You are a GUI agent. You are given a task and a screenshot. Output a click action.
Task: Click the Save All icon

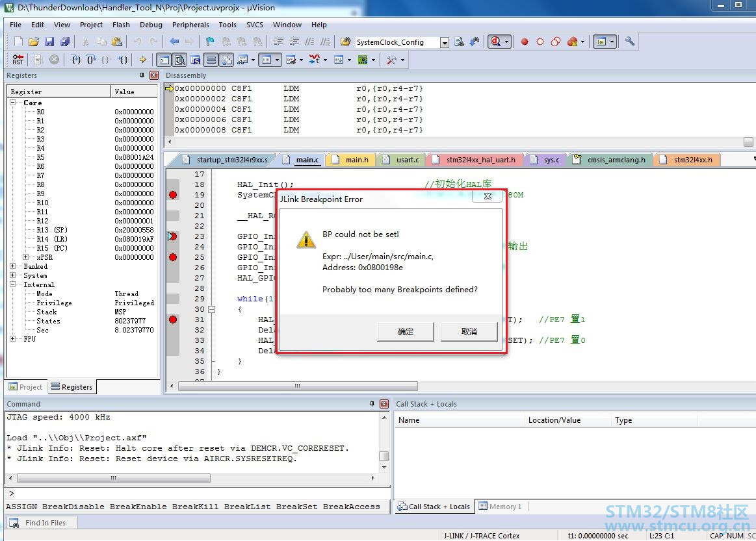pos(65,42)
